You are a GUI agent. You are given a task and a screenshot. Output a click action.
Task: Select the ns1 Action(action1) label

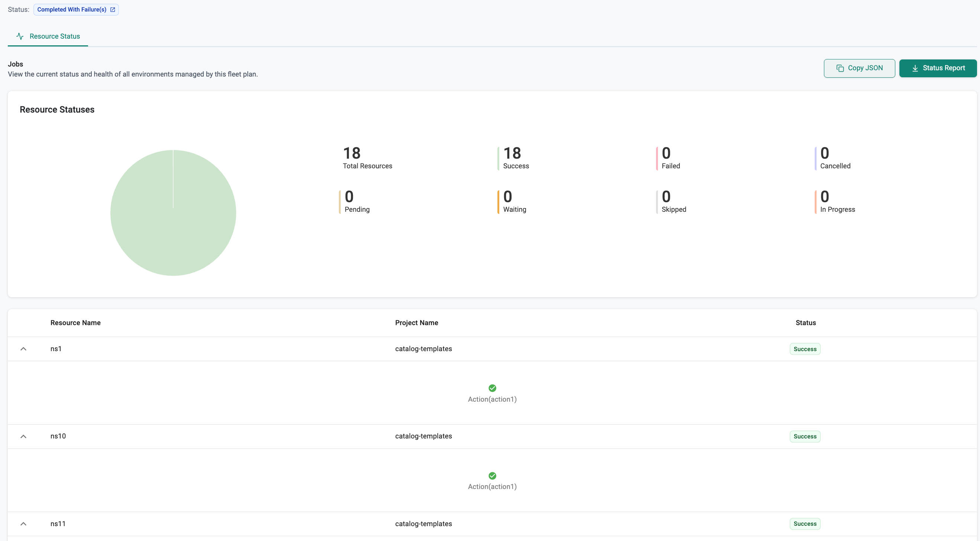[492, 399]
